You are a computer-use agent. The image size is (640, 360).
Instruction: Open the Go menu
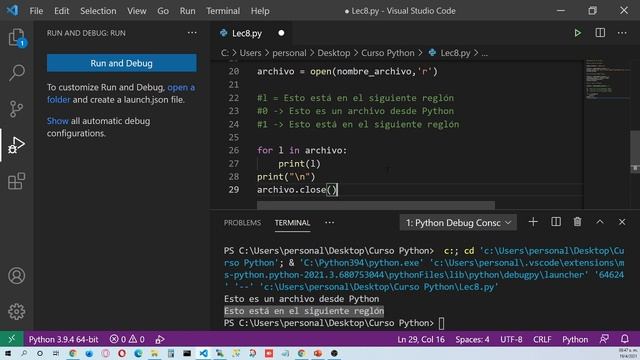tap(163, 11)
